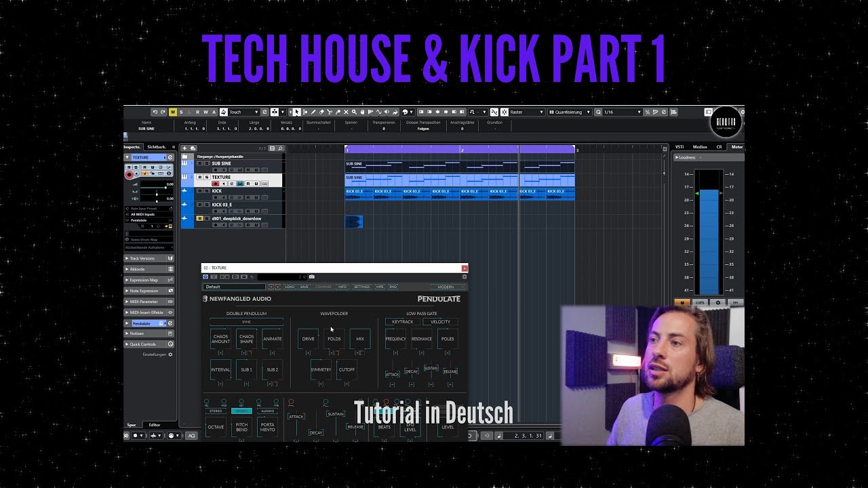This screenshot has height=488, width=868.
Task: Select the Object Selection arrow tool
Action: click(x=296, y=112)
